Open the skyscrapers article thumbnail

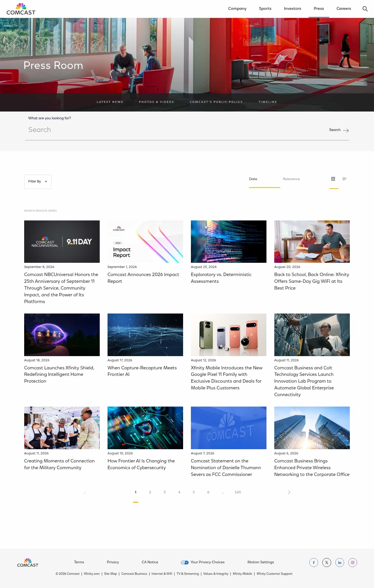coord(312,428)
